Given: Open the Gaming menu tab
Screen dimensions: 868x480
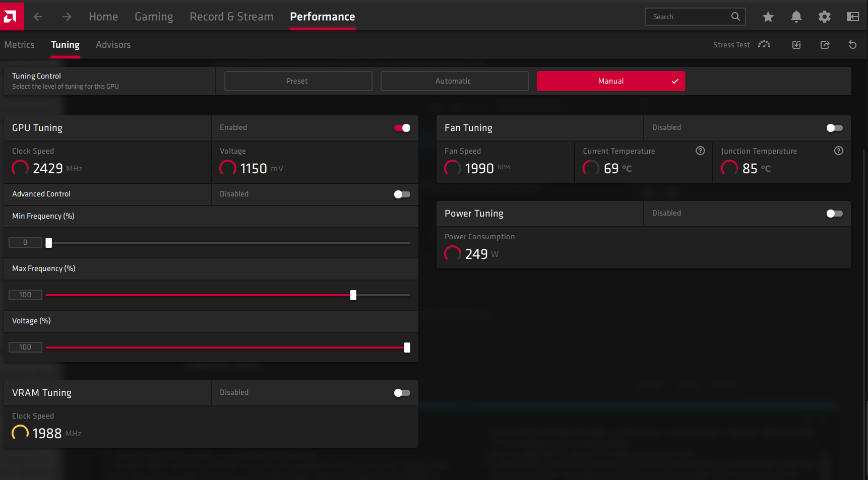Looking at the screenshot, I should [154, 17].
